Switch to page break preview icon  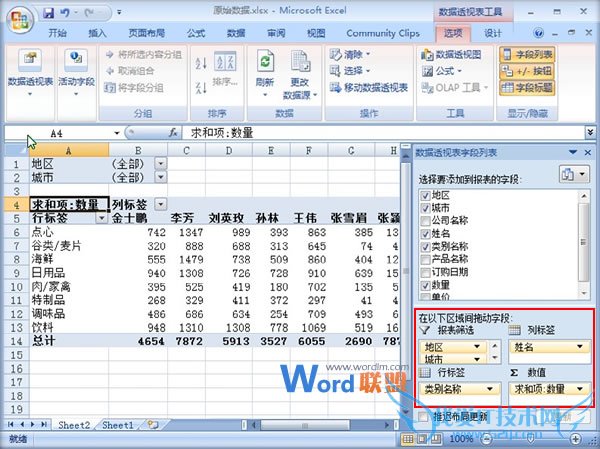pyautogui.click(x=436, y=439)
